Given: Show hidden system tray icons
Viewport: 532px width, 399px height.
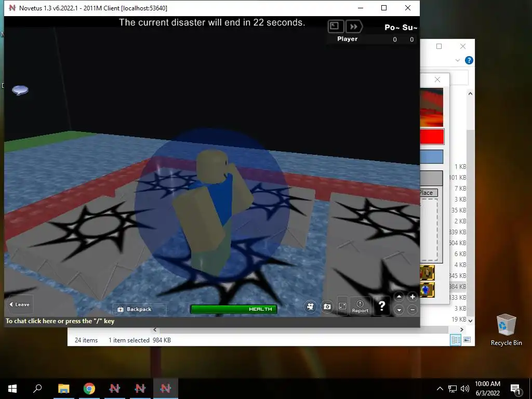Looking at the screenshot, I should pos(440,389).
